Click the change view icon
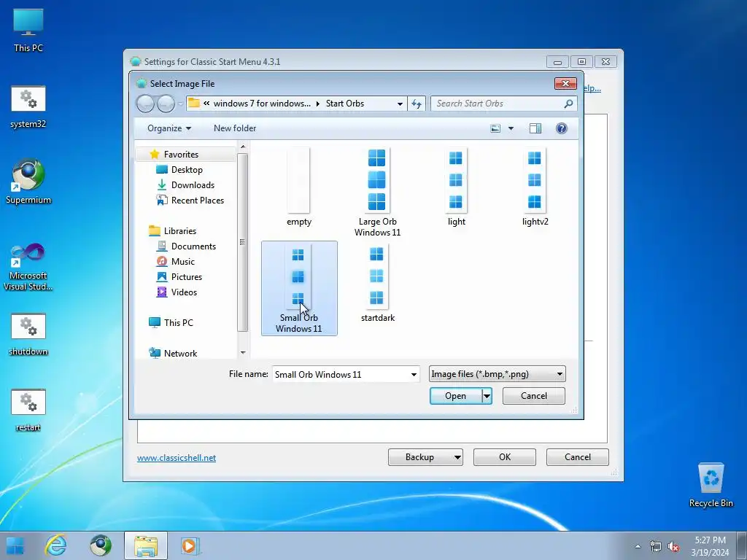The height and width of the screenshot is (560, 747). [495, 128]
